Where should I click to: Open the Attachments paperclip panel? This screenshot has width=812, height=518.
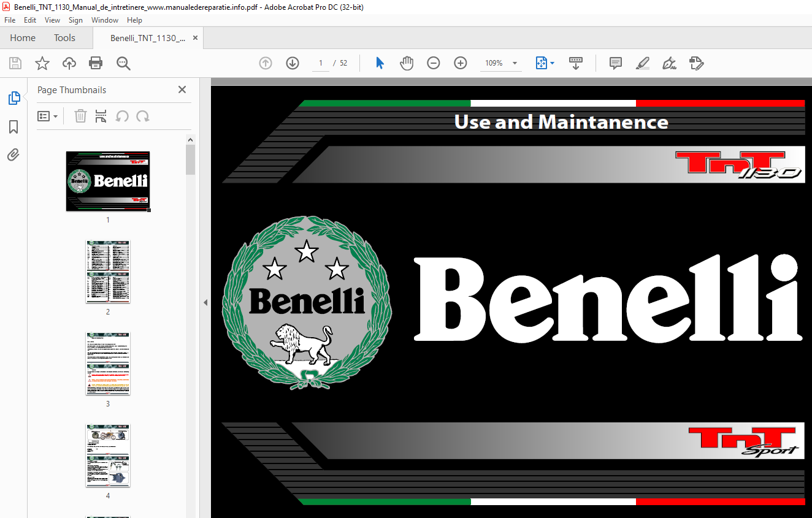(x=13, y=154)
